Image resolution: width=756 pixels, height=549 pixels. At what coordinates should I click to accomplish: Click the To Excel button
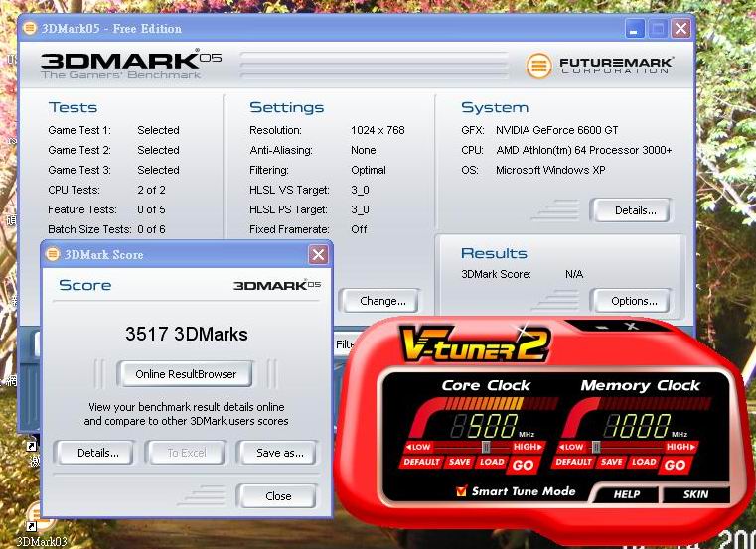point(186,453)
